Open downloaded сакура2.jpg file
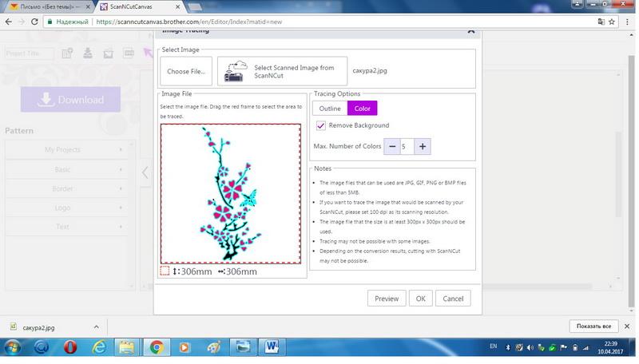The image size is (639, 364). tap(38, 327)
